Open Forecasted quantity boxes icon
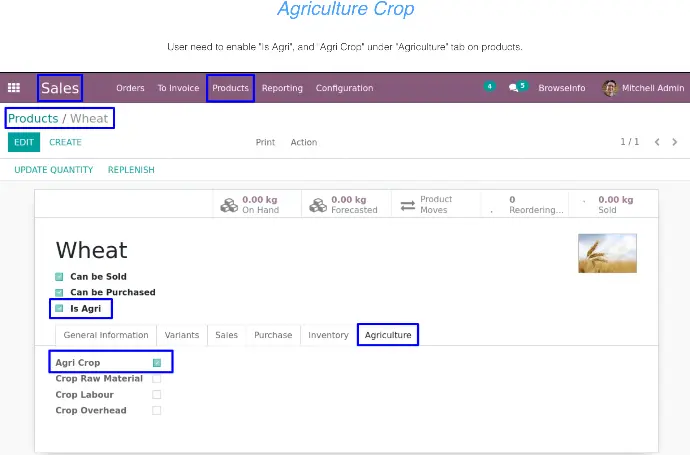 tap(318, 205)
